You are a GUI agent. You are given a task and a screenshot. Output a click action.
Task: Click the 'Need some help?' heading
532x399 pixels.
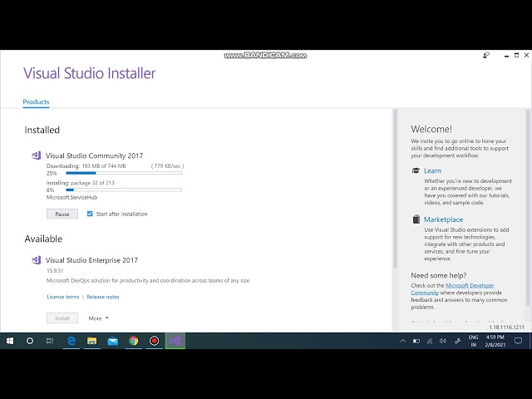pyautogui.click(x=439, y=275)
